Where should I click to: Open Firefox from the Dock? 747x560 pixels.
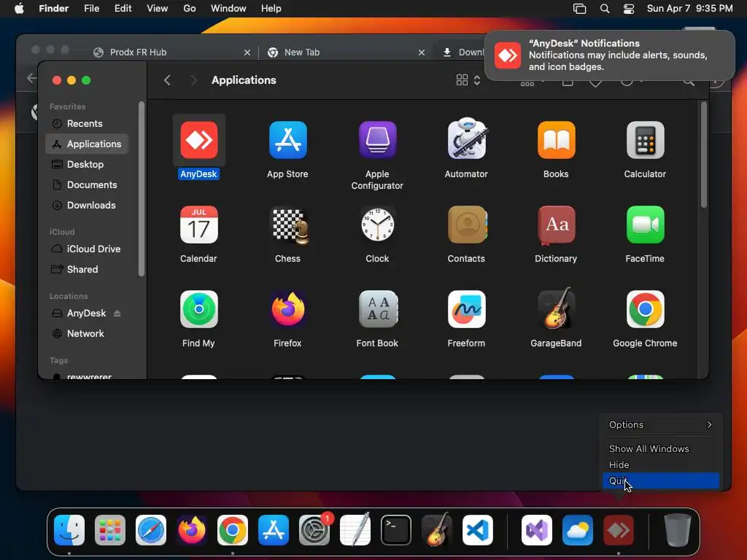click(x=192, y=530)
